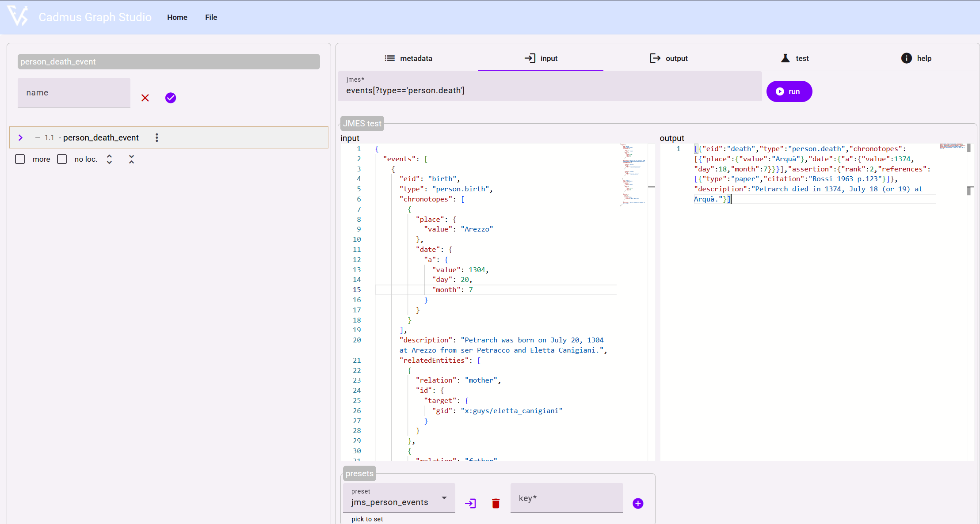Screen dimensions: 980x524
Task: Load selected preset with purple arrow icon
Action: point(470,503)
